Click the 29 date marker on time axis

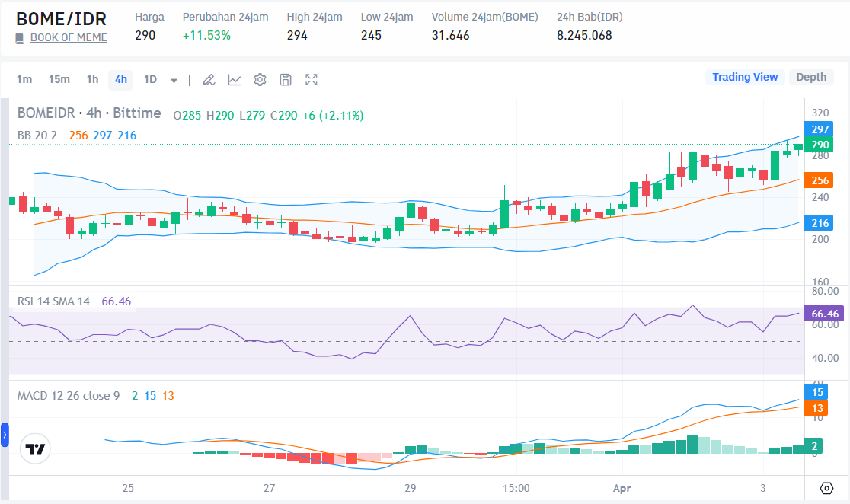[411, 488]
